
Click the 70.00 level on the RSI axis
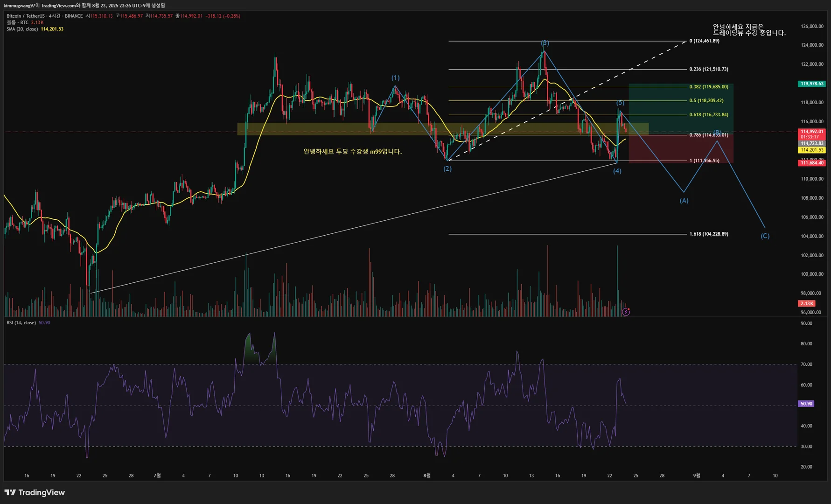pyautogui.click(x=806, y=364)
